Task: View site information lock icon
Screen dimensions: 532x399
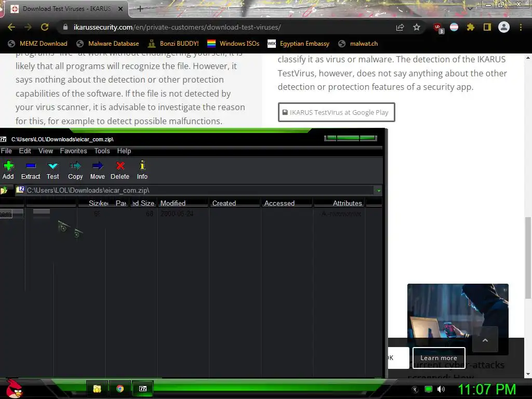Action: (65, 27)
